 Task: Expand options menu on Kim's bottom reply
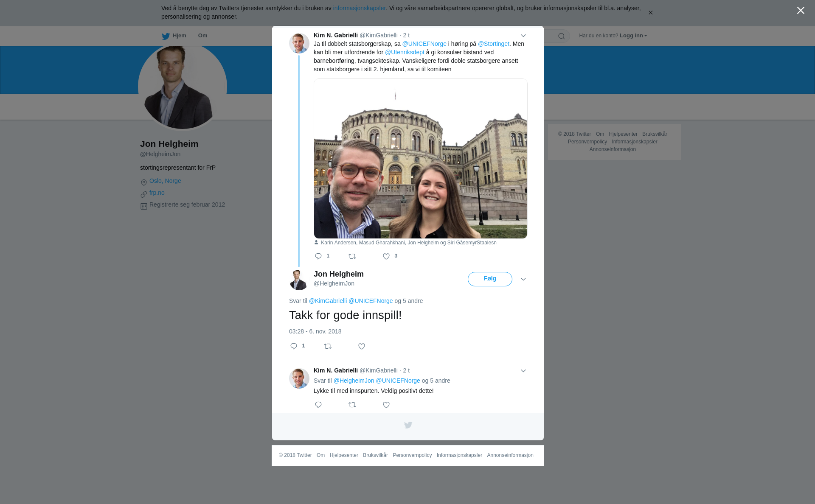[x=523, y=371]
